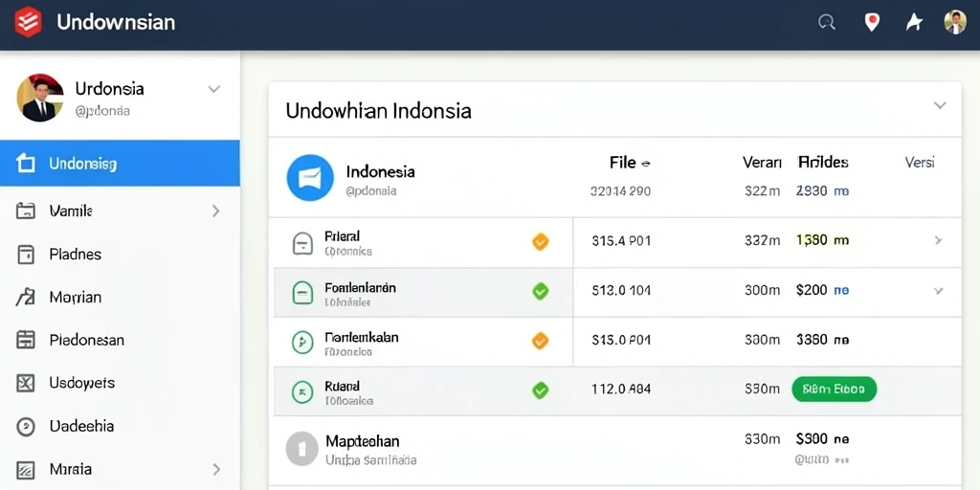The width and height of the screenshot is (980, 490).
Task: Expand the Rderal row chevron
Action: tap(938, 240)
